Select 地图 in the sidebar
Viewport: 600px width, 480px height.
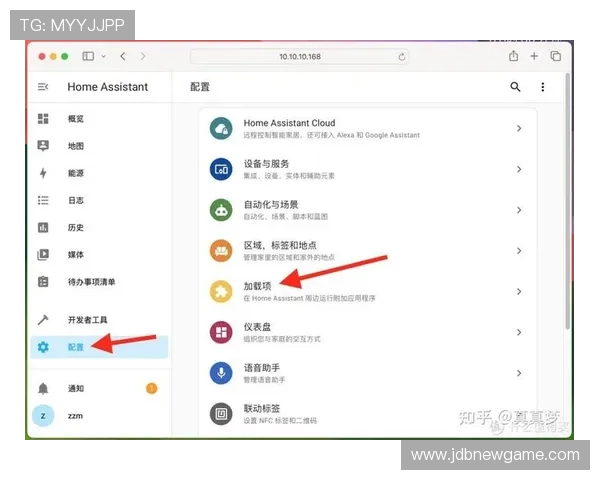[x=99, y=146]
